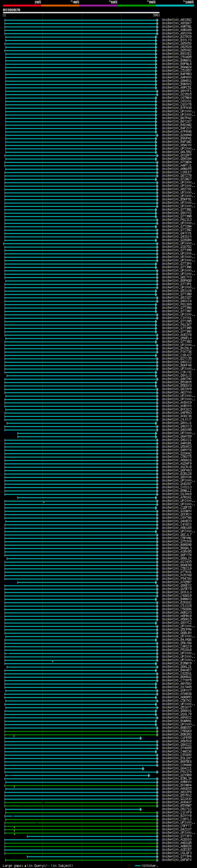The image size is (197, 868).
Task: Select the label UniRef100_B7FH38
Action: point(177,108)
